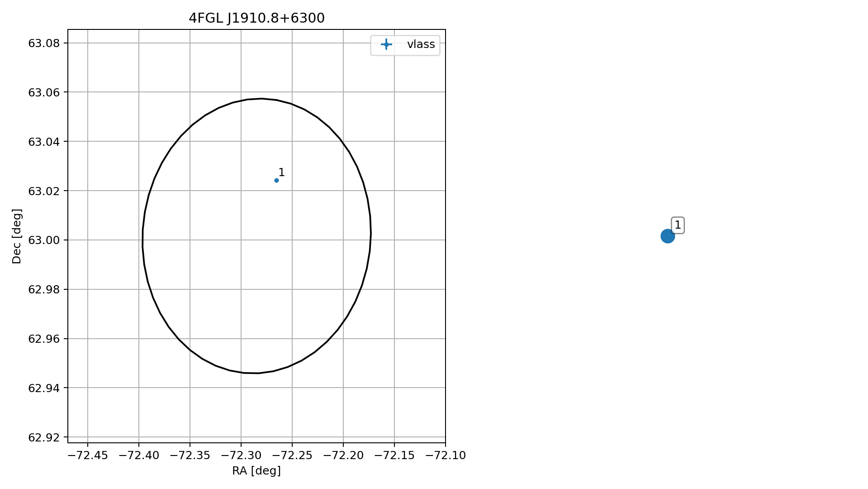Click the −72.40 x-axis tick label
Image resolution: width=868 pixels, height=489 pixels.
[x=139, y=455]
